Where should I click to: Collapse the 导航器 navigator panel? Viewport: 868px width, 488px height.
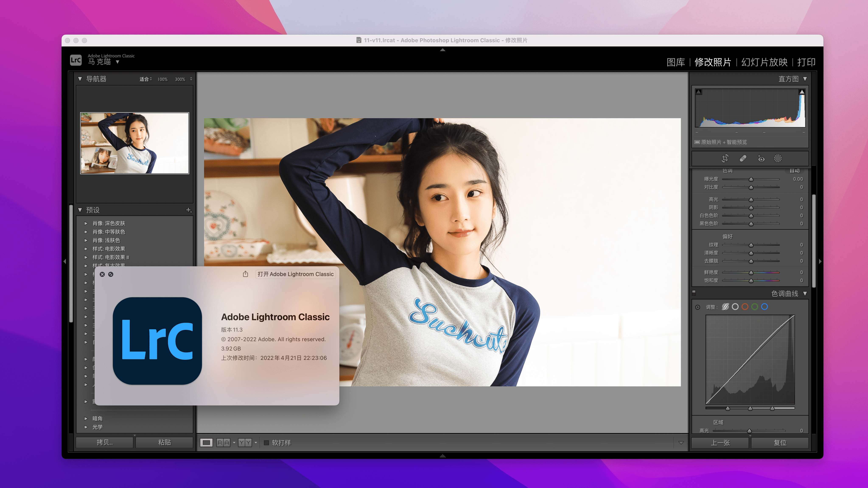coord(80,79)
